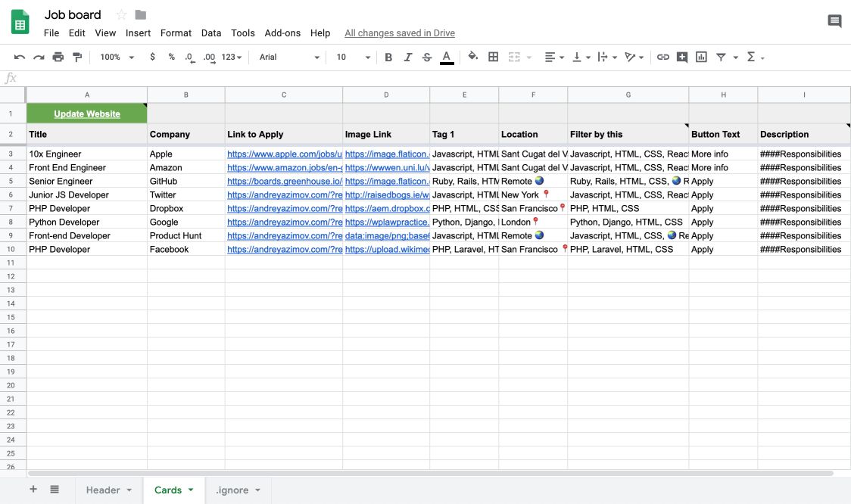This screenshot has height=504, width=851.
Task: Click the print icon
Action: [58, 58]
